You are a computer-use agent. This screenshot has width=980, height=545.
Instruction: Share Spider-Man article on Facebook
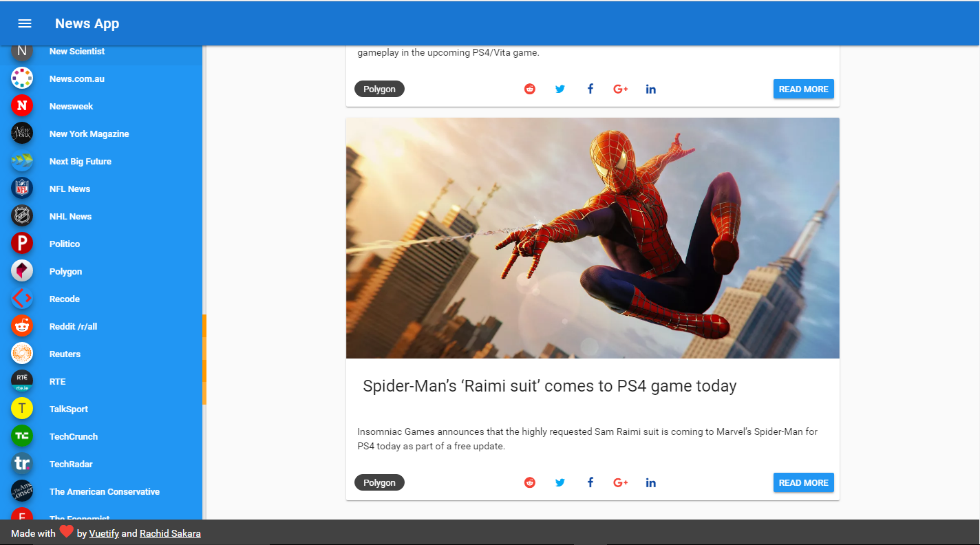click(x=590, y=482)
